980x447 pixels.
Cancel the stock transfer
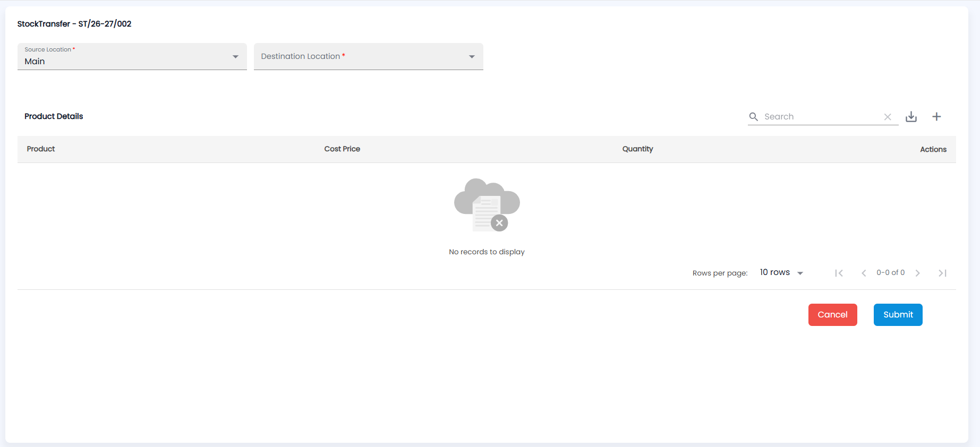(832, 315)
